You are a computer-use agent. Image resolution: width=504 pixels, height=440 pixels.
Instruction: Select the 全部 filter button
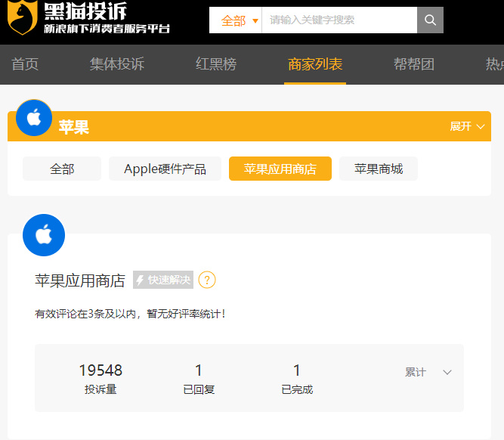coord(62,169)
